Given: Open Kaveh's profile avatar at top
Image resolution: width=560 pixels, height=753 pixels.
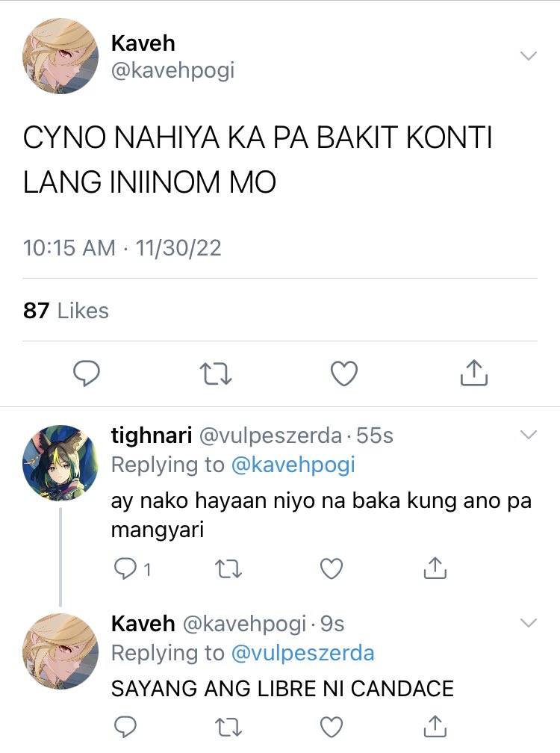Looking at the screenshot, I should coord(60,56).
